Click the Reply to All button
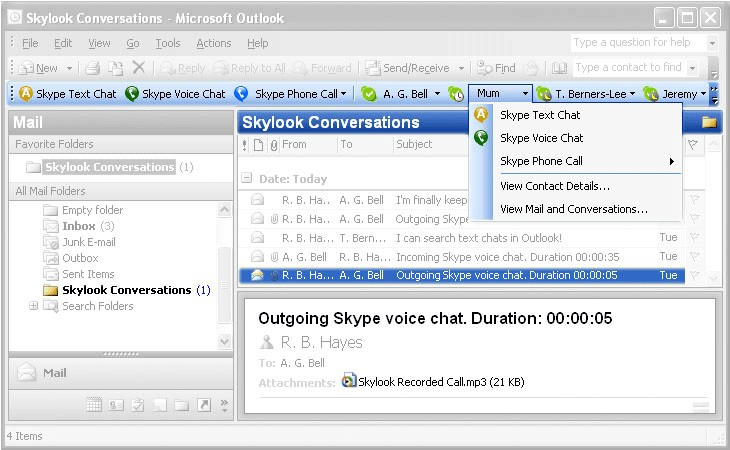The image size is (730, 450). tap(250, 68)
